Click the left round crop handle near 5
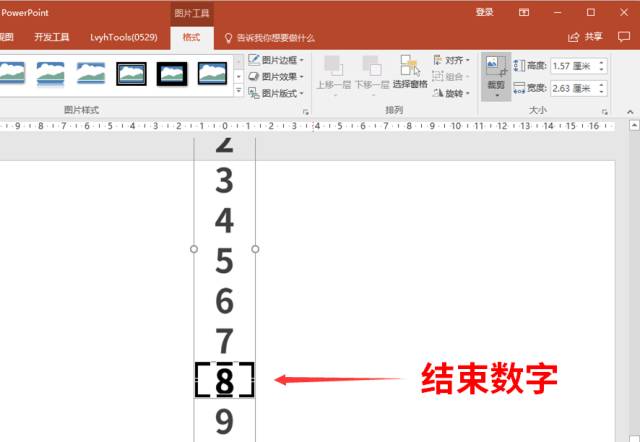This screenshot has width=640, height=442. (194, 249)
